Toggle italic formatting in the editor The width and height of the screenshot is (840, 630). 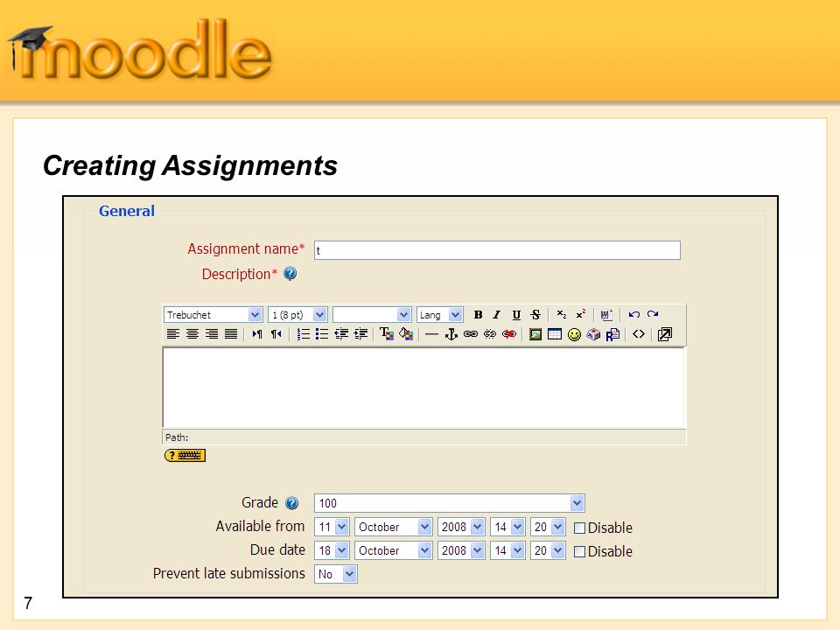click(497, 315)
